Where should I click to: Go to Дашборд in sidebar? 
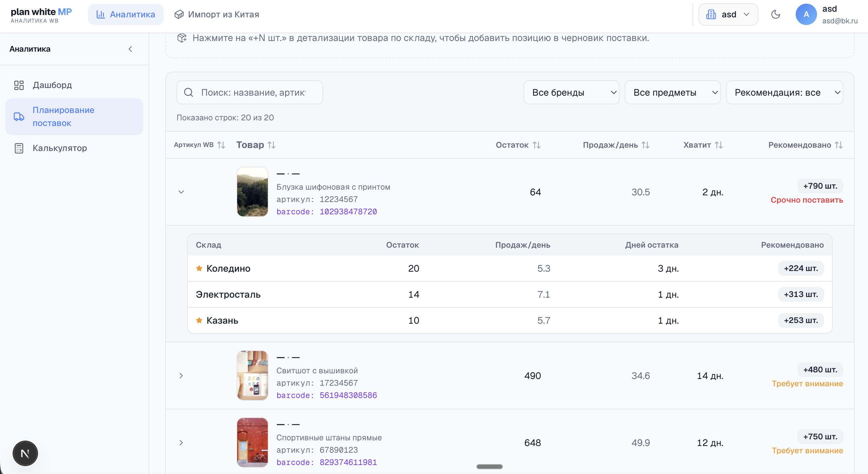74,85
